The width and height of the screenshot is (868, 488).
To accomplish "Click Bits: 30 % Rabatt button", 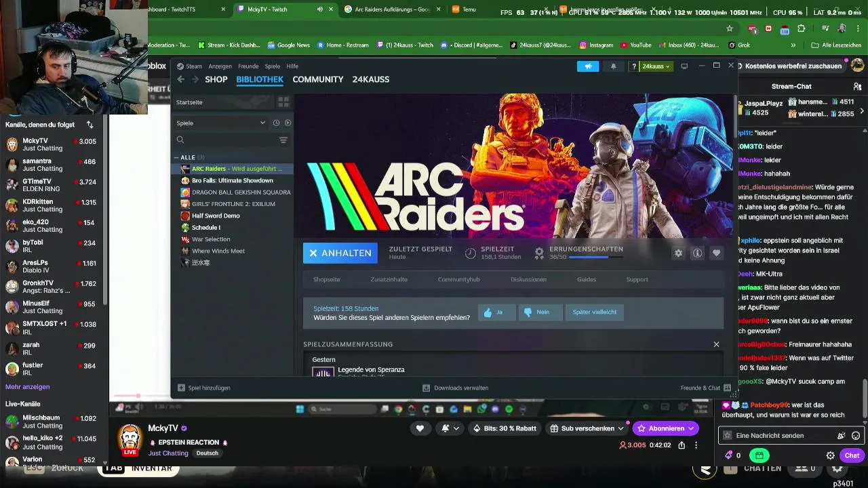I will click(x=505, y=428).
